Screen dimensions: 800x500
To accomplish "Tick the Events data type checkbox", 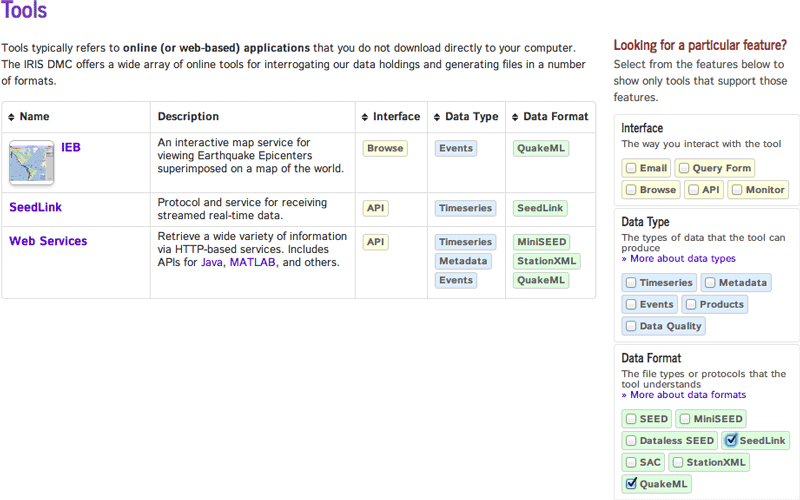I will [x=631, y=305].
